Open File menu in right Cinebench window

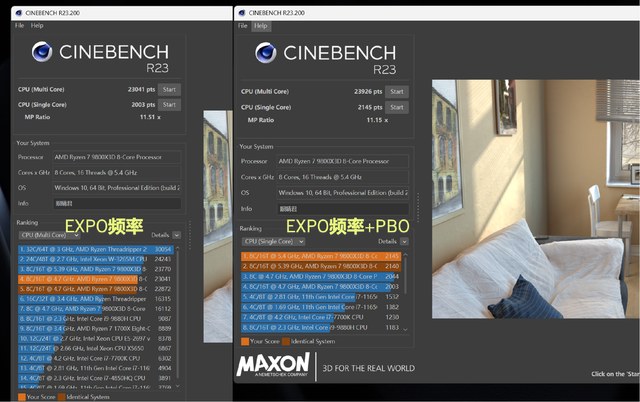[242, 26]
